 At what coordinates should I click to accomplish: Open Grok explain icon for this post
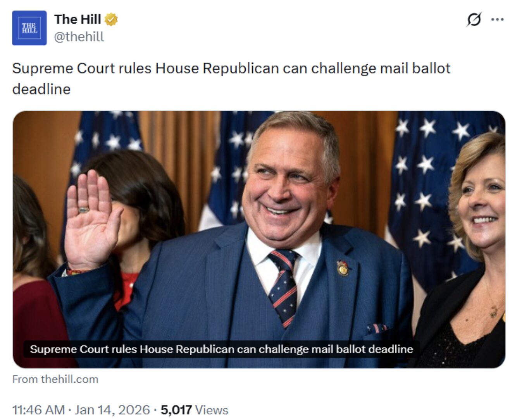[474, 19]
